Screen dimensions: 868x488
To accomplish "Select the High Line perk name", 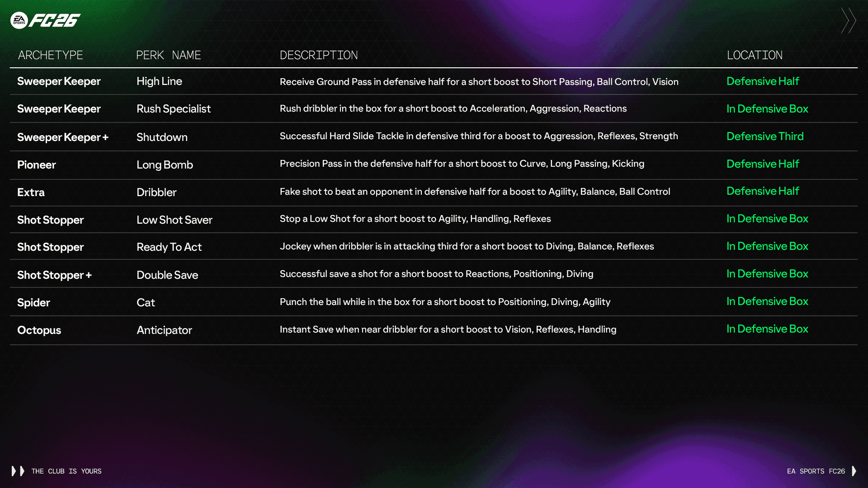I will [159, 81].
